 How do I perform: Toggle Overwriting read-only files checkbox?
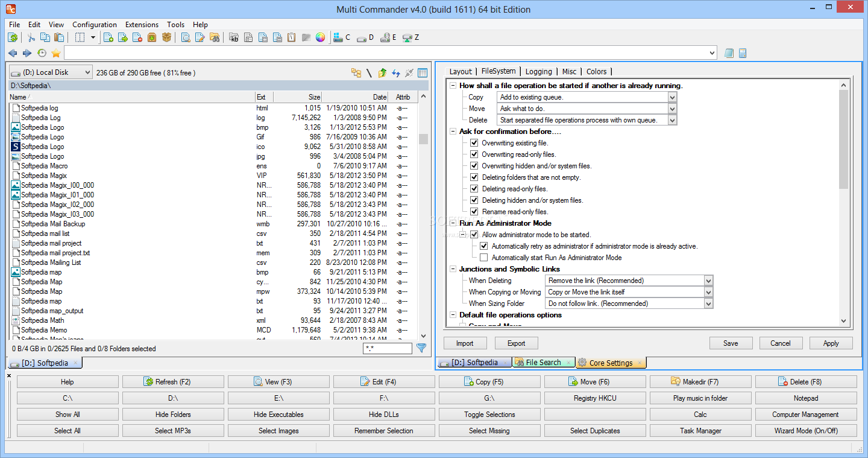pyautogui.click(x=474, y=154)
